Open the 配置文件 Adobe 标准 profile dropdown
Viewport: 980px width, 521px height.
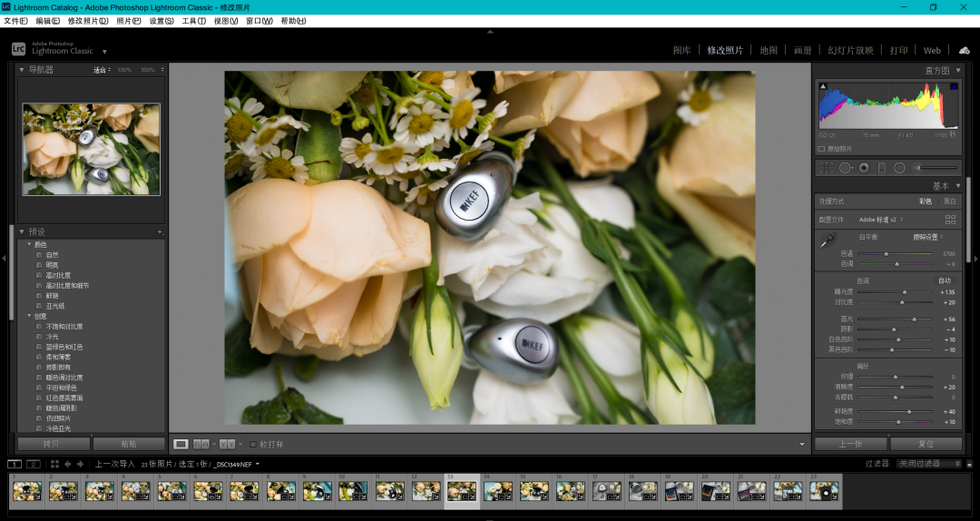(881, 220)
